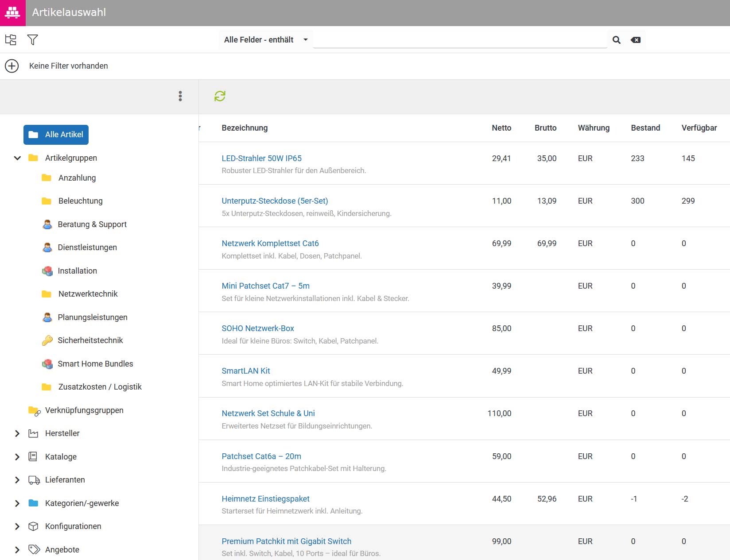Clear the search with backspace icon
The height and width of the screenshot is (560, 730).
[636, 40]
